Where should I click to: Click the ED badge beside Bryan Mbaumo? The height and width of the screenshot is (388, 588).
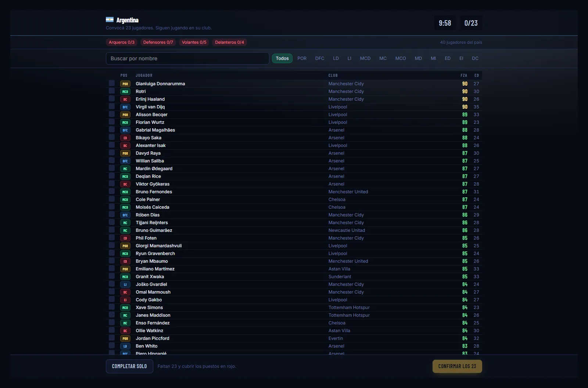[125, 261]
